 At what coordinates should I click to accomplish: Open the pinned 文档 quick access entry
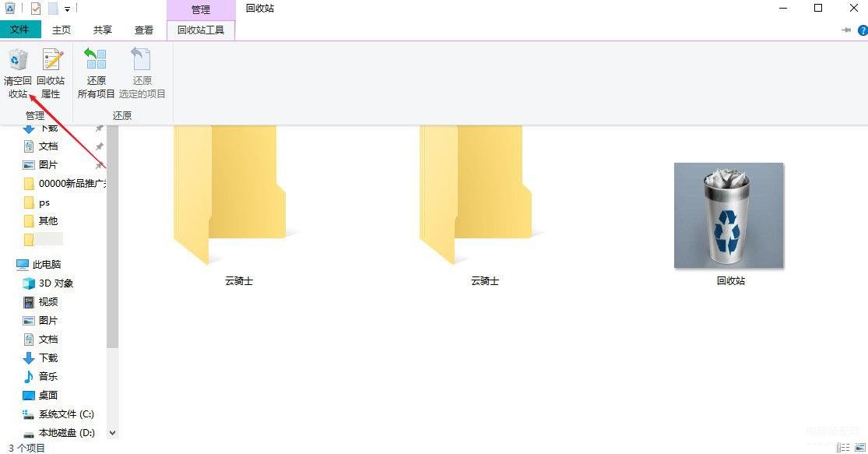pyautogui.click(x=40, y=146)
